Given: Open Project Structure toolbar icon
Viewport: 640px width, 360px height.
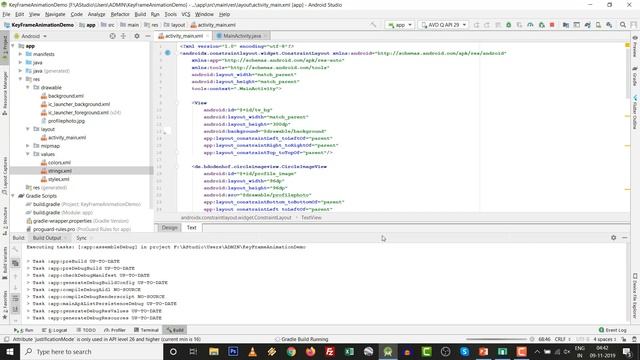Looking at the screenshot, I should 566,25.
